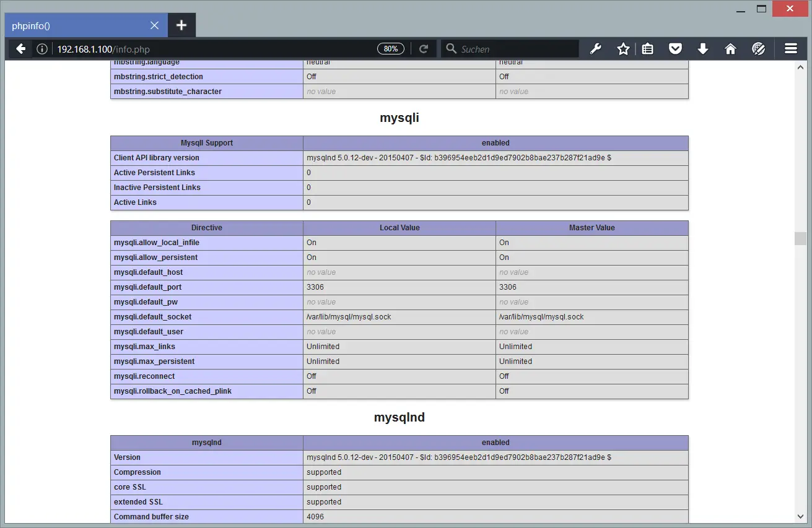This screenshot has height=528, width=812.
Task: Click mysqli.rollback_on_cached_plink directive
Action: [173, 391]
